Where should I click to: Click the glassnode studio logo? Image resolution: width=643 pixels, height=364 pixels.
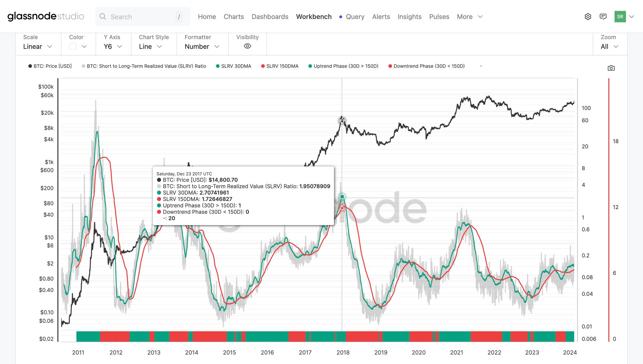click(x=46, y=16)
